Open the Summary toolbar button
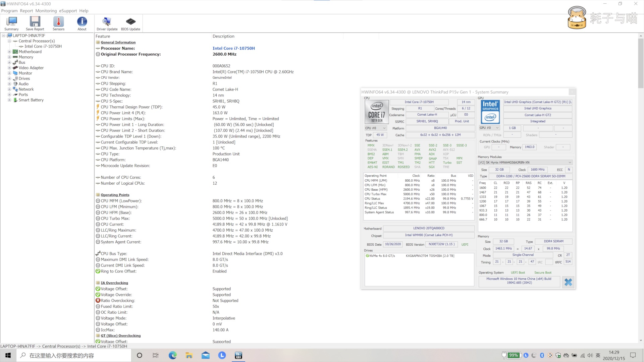Image resolution: width=644 pixels, height=362 pixels. [x=11, y=23]
